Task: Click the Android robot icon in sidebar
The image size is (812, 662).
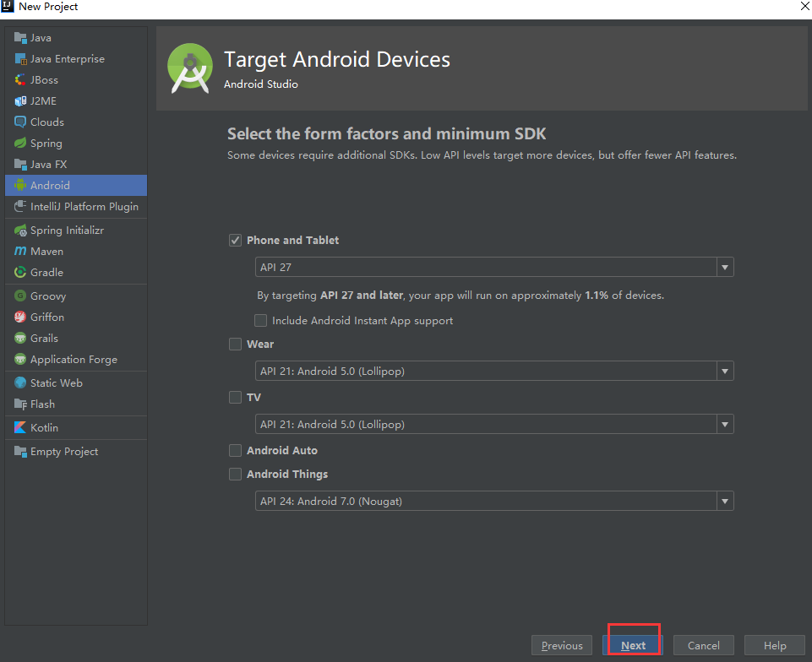Action: click(x=20, y=185)
